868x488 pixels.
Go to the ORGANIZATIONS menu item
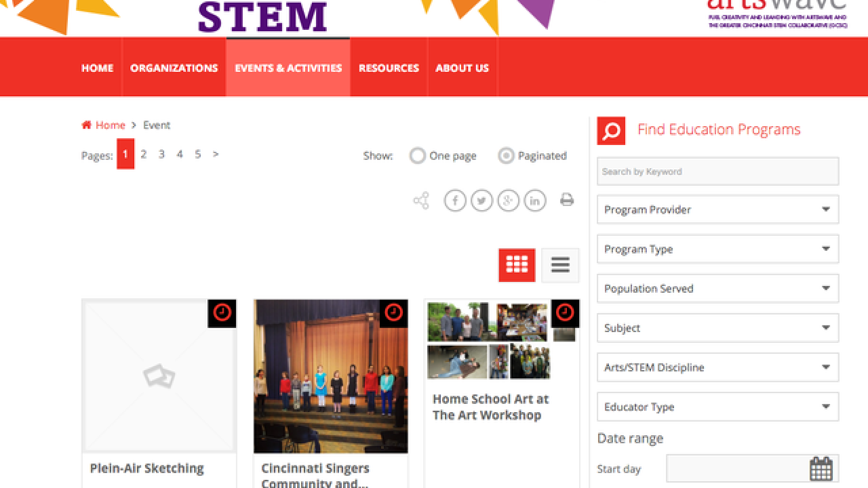(x=174, y=68)
